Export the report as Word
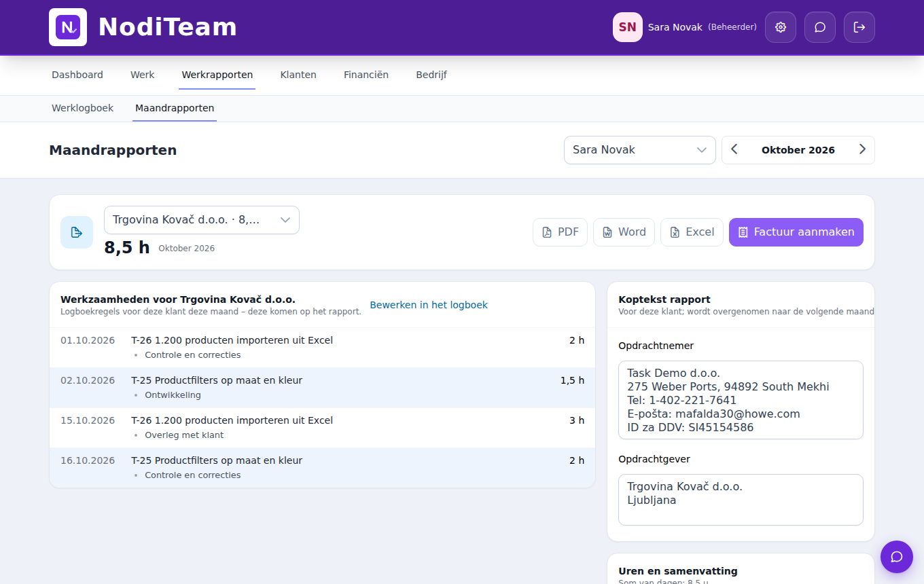Viewport: 924px width, 584px height. (624, 232)
